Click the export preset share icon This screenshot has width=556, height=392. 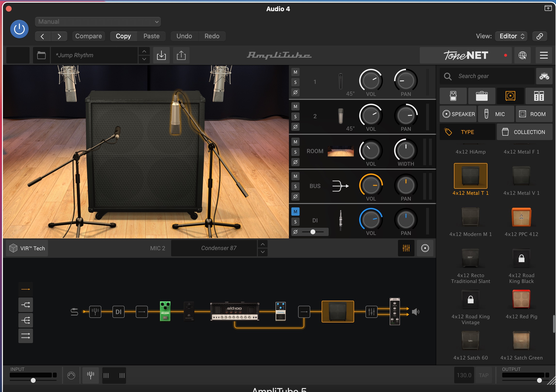click(181, 55)
